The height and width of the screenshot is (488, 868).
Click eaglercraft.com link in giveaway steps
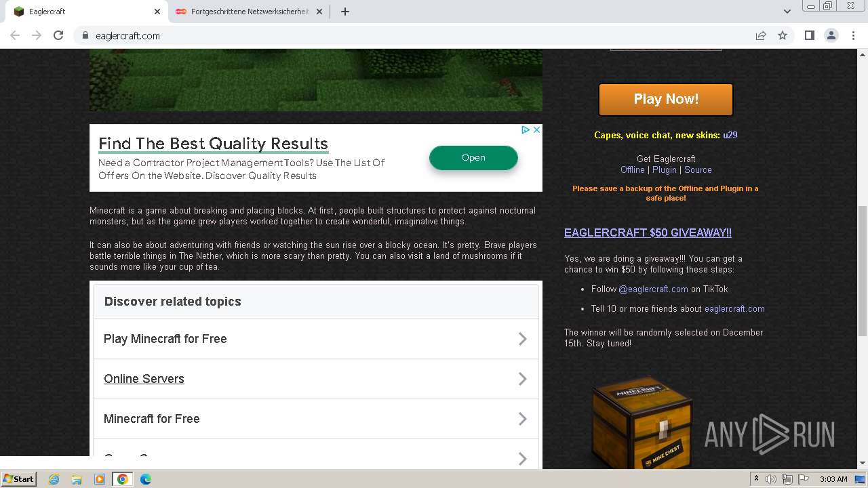[x=734, y=308]
